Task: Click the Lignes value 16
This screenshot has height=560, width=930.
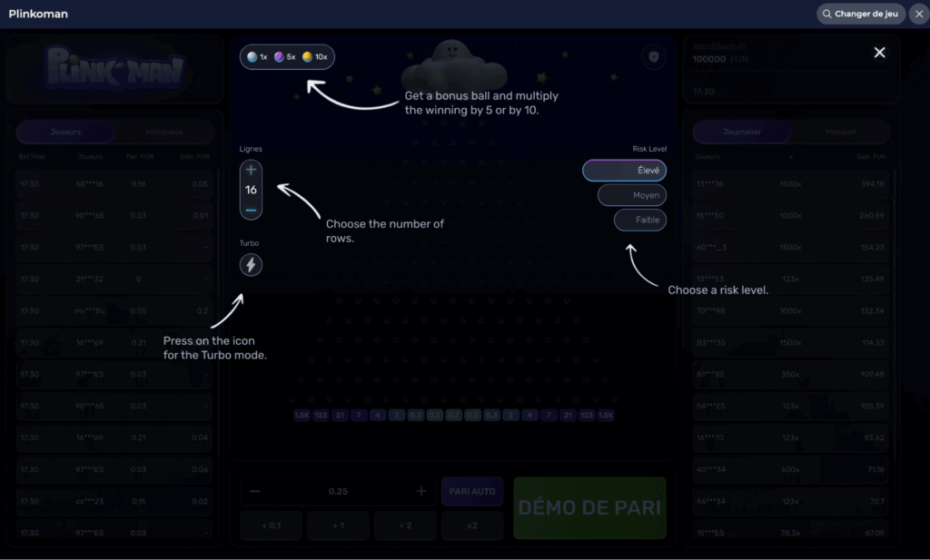Action: [x=251, y=190]
